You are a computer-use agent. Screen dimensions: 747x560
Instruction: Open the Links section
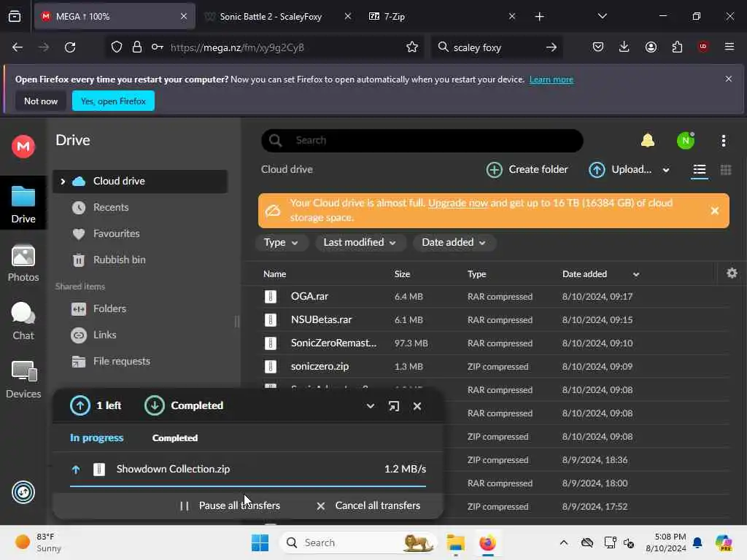coord(104,335)
